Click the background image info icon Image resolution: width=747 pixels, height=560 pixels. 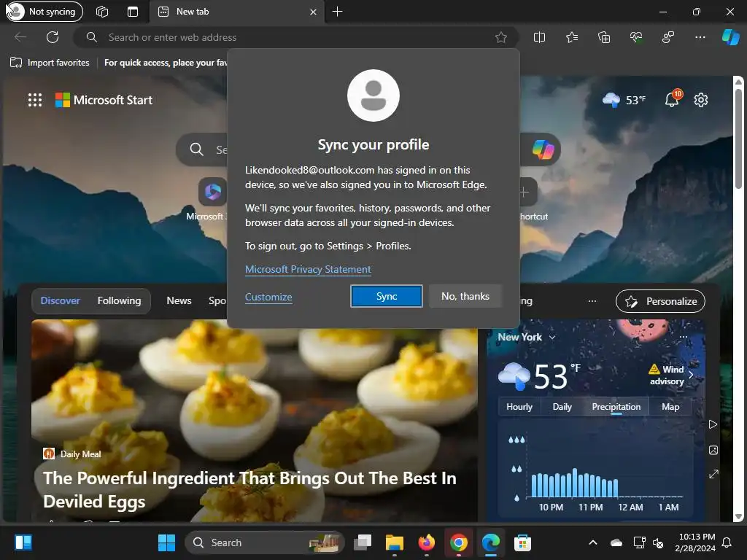click(713, 450)
